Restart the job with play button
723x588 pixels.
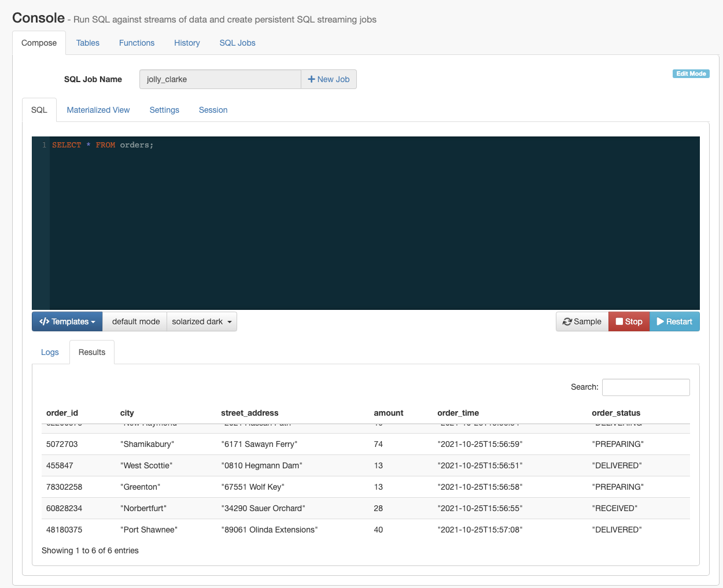point(674,321)
